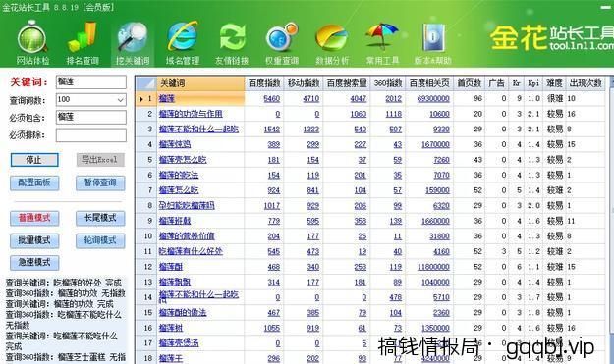Sort by the Kr column header
Screen dimensions: 614x364
(x=516, y=83)
